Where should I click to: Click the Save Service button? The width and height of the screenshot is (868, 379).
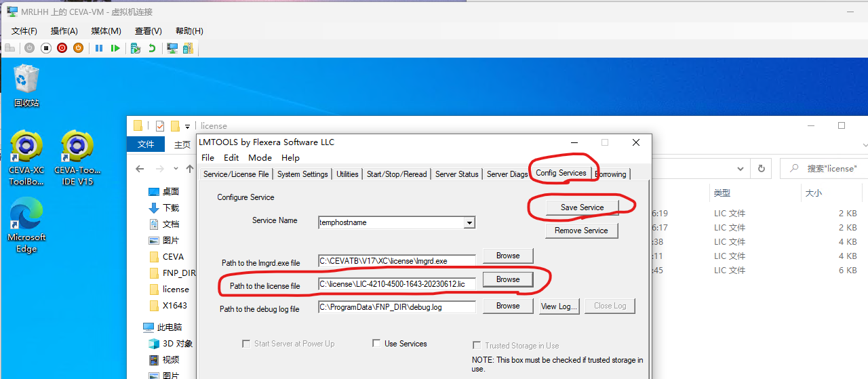coord(582,207)
